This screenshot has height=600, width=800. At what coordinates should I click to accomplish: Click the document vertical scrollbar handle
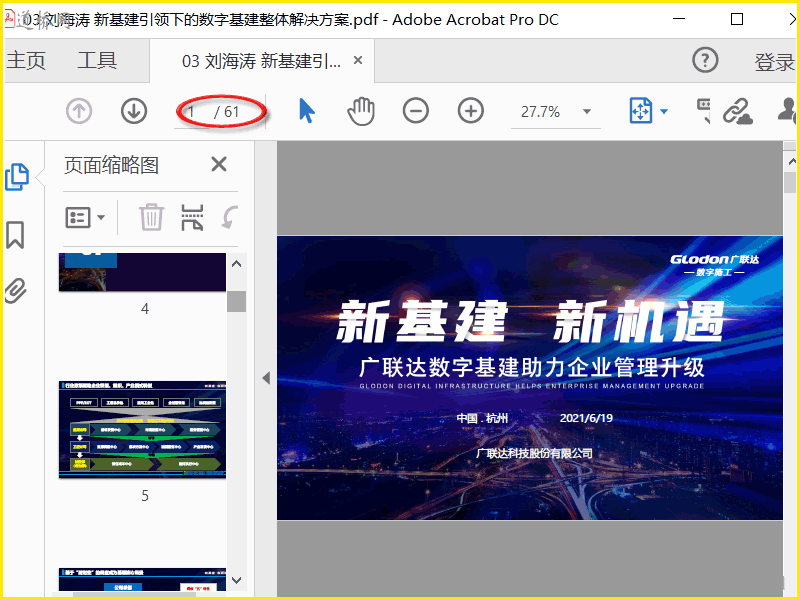[x=790, y=182]
